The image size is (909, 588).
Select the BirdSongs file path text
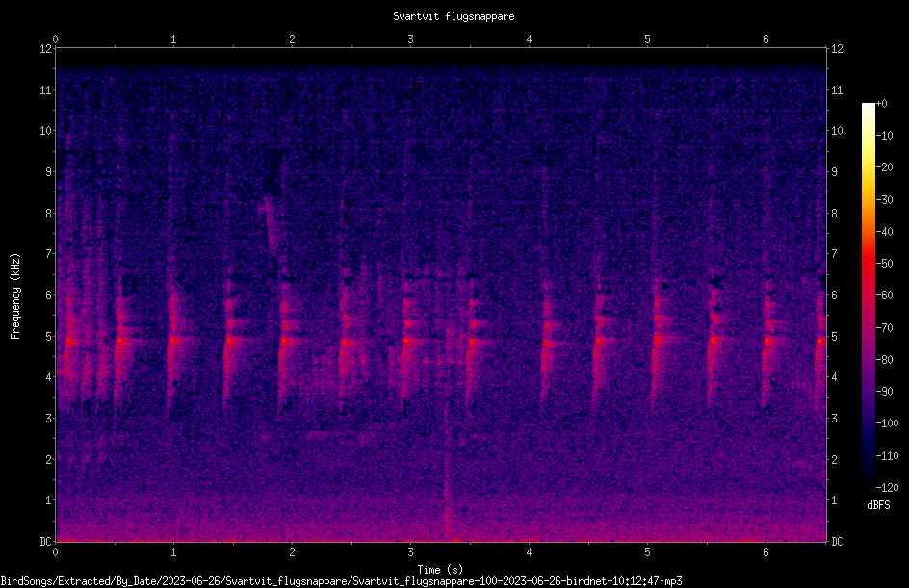pyautogui.click(x=341, y=581)
